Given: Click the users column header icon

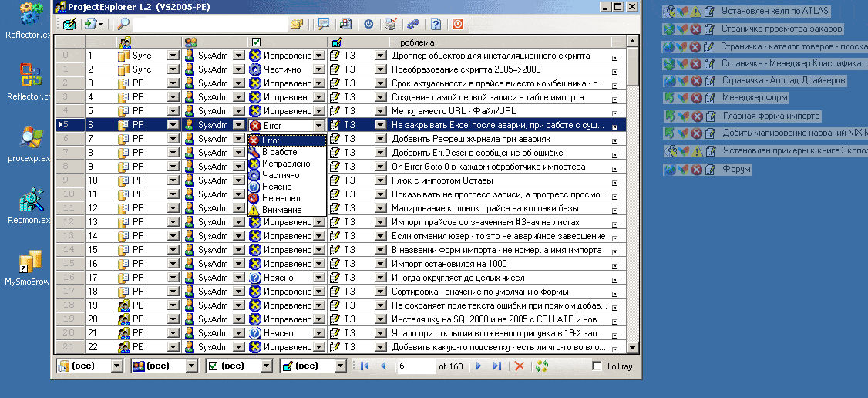Looking at the screenshot, I should click(190, 42).
